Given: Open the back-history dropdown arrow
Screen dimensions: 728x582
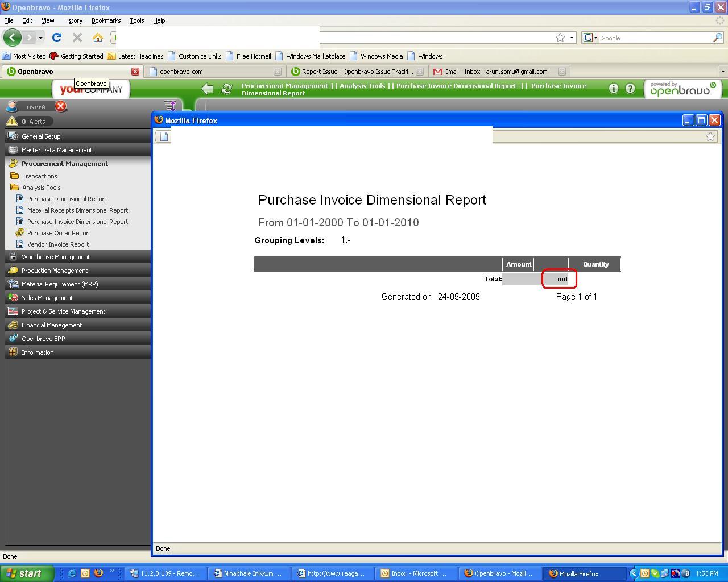Looking at the screenshot, I should (40, 38).
